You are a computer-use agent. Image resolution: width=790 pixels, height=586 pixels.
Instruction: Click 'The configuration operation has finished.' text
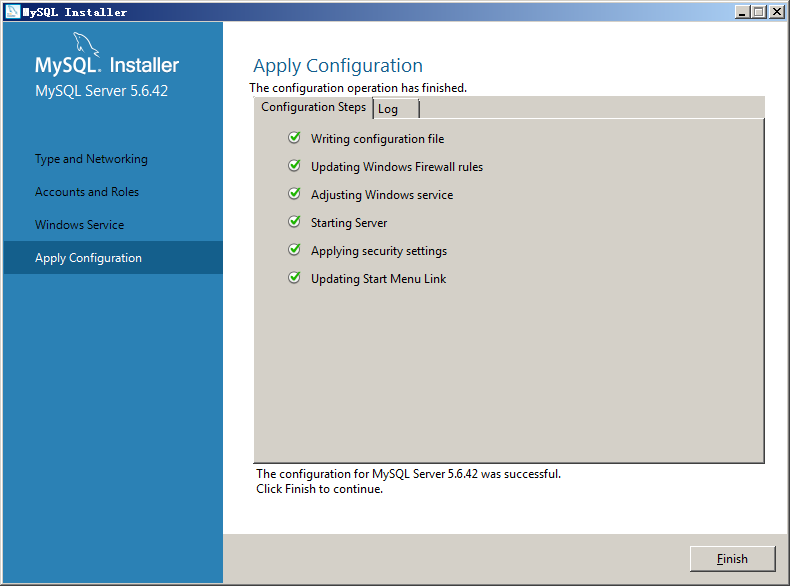point(358,88)
